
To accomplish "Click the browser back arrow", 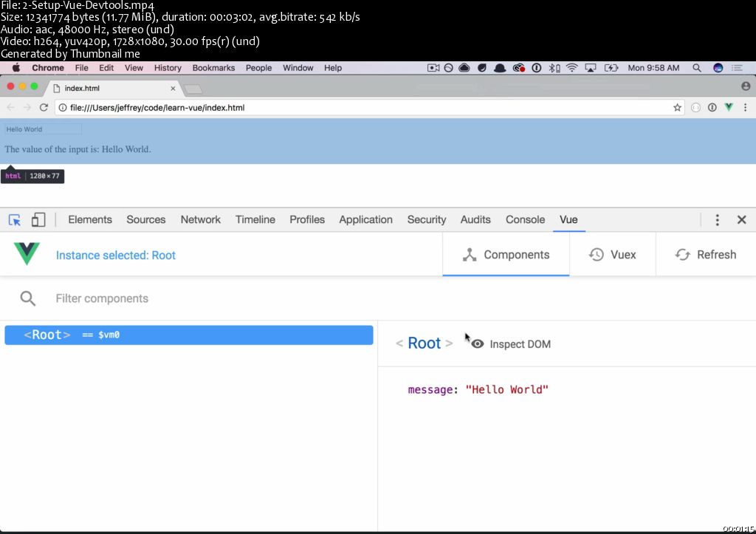I will click(10, 108).
